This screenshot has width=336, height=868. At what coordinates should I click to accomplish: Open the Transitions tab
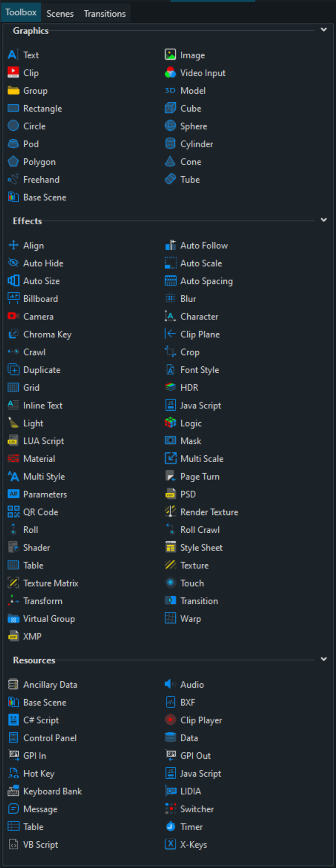[104, 13]
